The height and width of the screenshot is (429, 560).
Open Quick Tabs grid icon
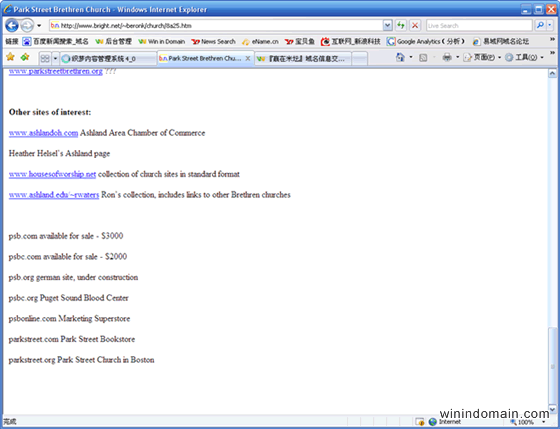pyautogui.click(x=45, y=58)
